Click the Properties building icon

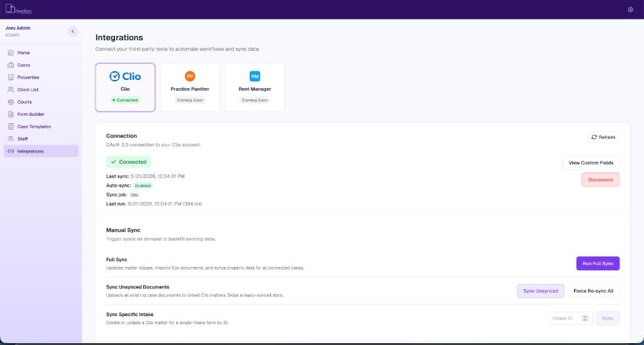[x=11, y=77]
